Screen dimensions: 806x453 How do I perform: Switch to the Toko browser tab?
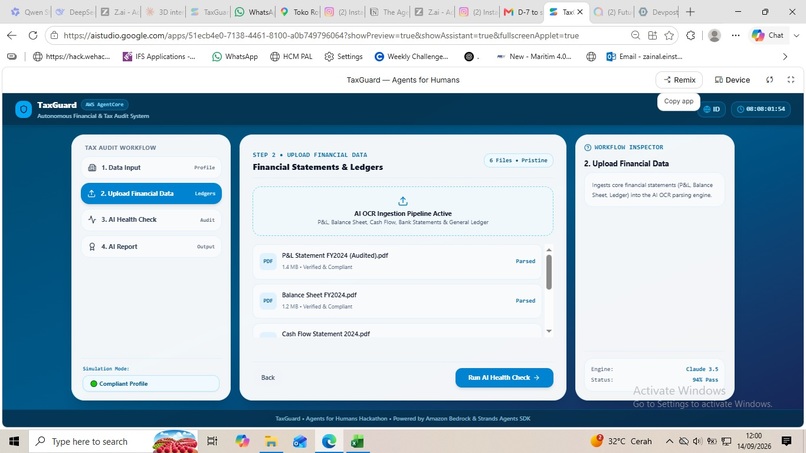299,12
